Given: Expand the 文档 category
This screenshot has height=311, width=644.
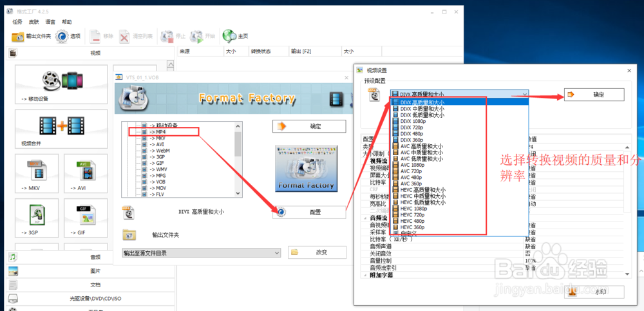Looking at the screenshot, I should click(x=90, y=285).
